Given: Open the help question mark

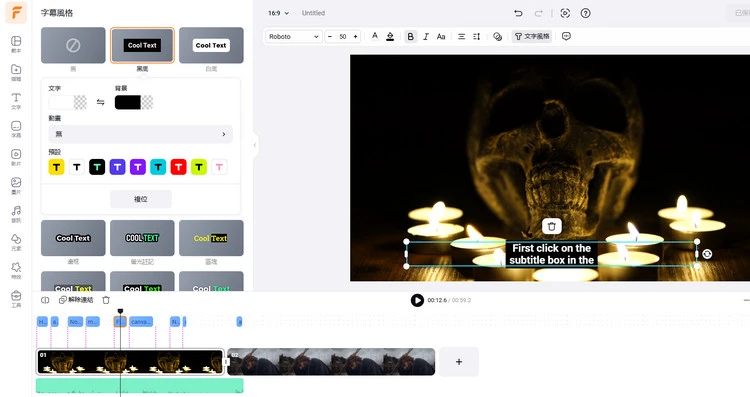Looking at the screenshot, I should coord(585,13).
